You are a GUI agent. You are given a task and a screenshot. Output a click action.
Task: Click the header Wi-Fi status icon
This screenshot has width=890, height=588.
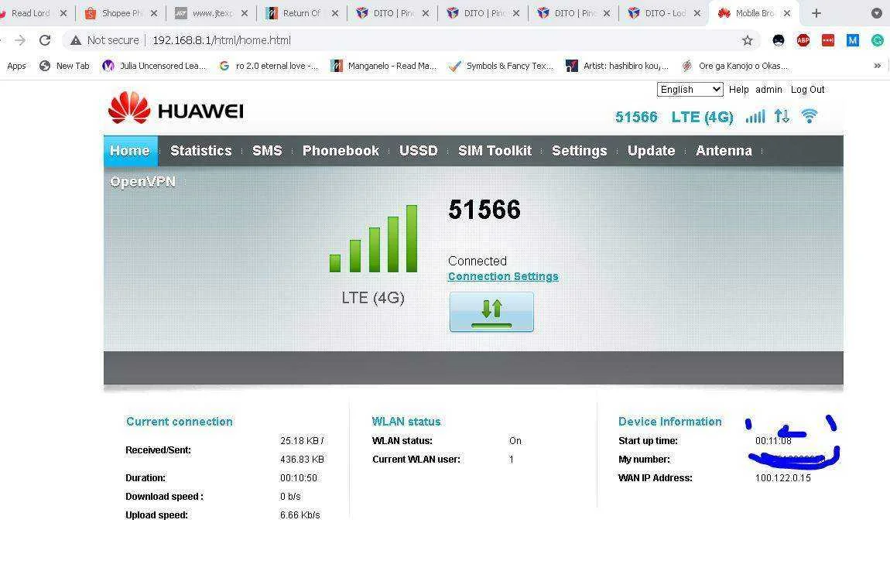810,116
